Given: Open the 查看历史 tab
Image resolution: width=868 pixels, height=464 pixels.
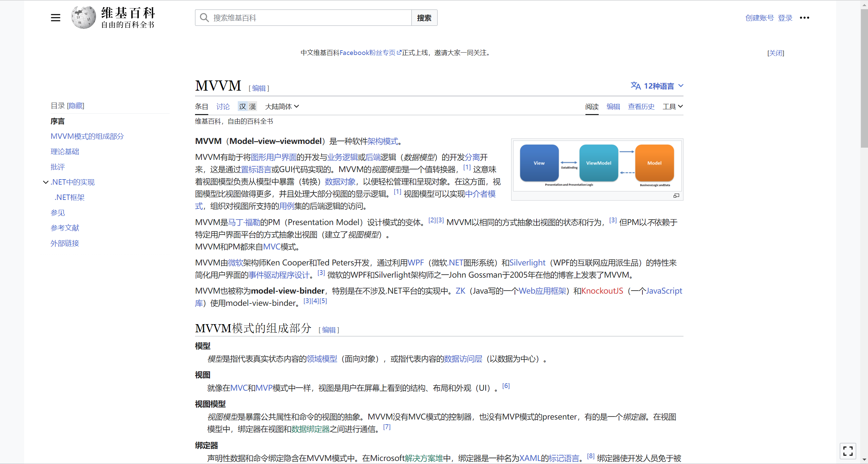Looking at the screenshot, I should click(641, 107).
